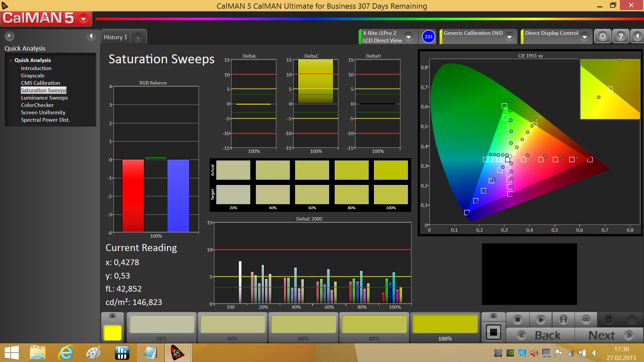Collapse the right panel arrow button

tap(637, 36)
